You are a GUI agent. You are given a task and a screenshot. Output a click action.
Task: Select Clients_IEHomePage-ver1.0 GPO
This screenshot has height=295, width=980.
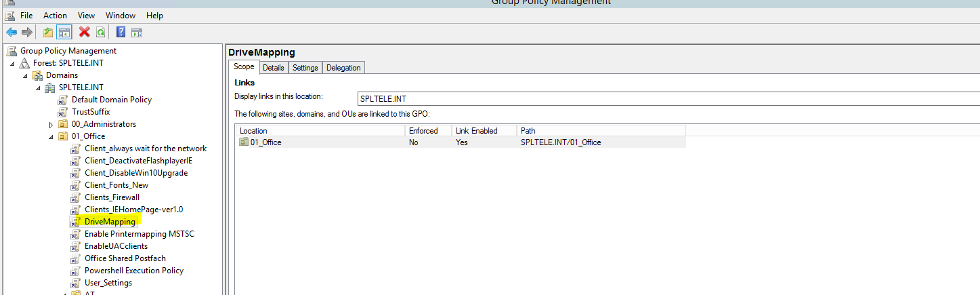point(133,210)
